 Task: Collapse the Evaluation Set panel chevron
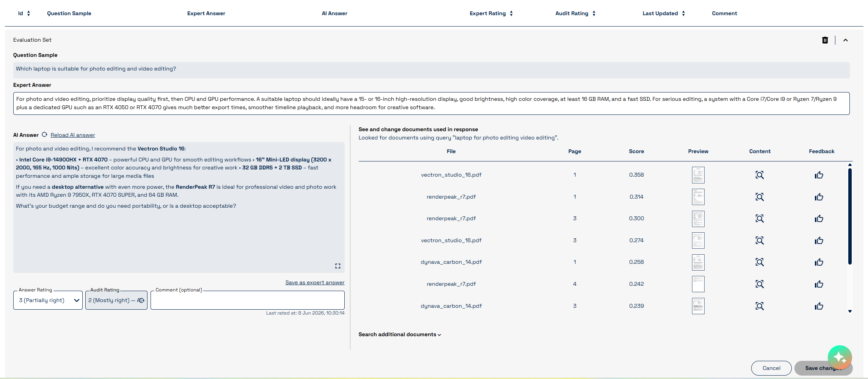pyautogui.click(x=845, y=40)
